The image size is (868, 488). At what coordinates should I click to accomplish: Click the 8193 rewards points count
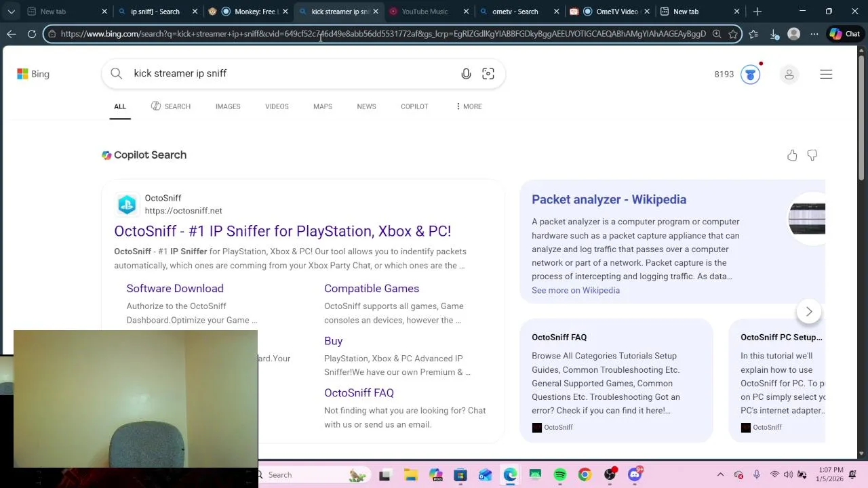pyautogui.click(x=724, y=75)
